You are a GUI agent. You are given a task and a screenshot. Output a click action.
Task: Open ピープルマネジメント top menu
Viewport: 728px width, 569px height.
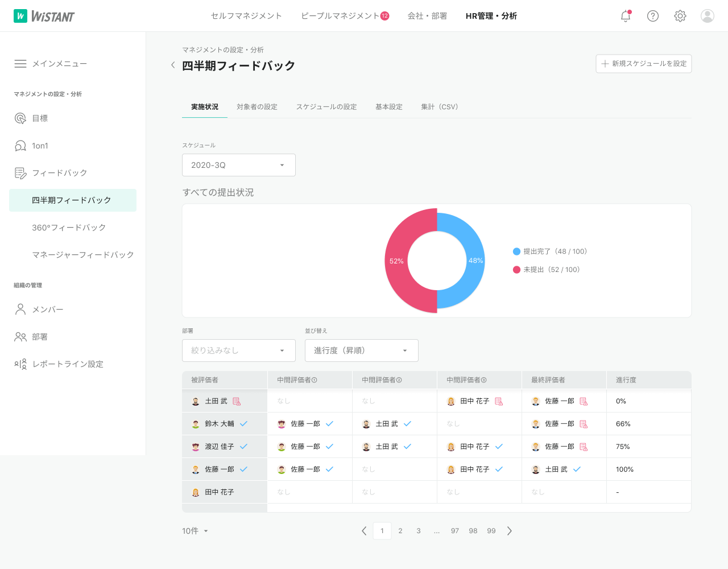[340, 16]
